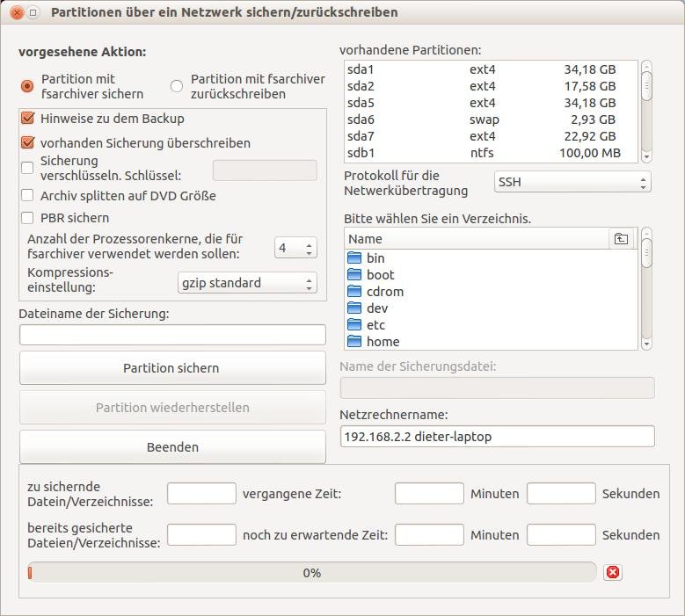Image resolution: width=685 pixels, height=616 pixels.
Task: Open the 'gzip standard' compression dropdown
Action: 247,283
